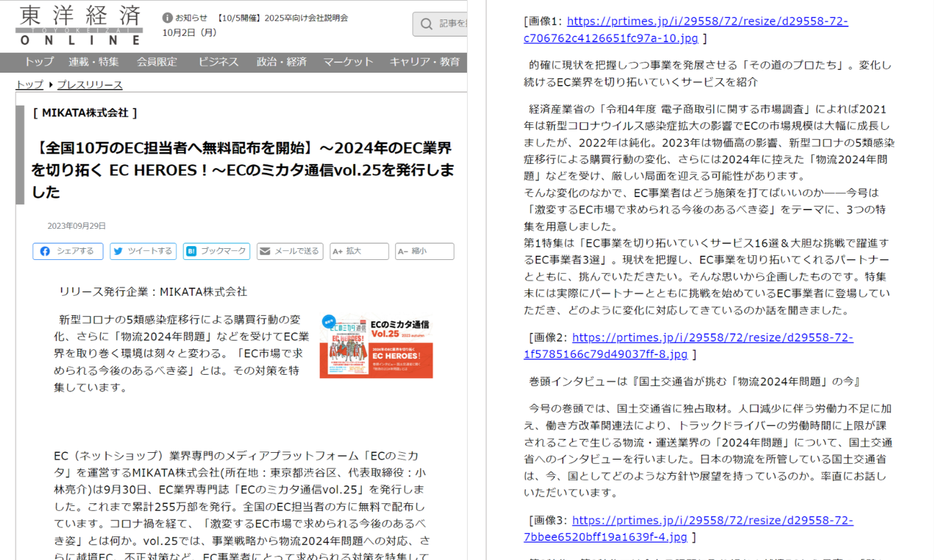Click the search magnifier icon
The height and width of the screenshot is (560, 934).
click(x=427, y=24)
